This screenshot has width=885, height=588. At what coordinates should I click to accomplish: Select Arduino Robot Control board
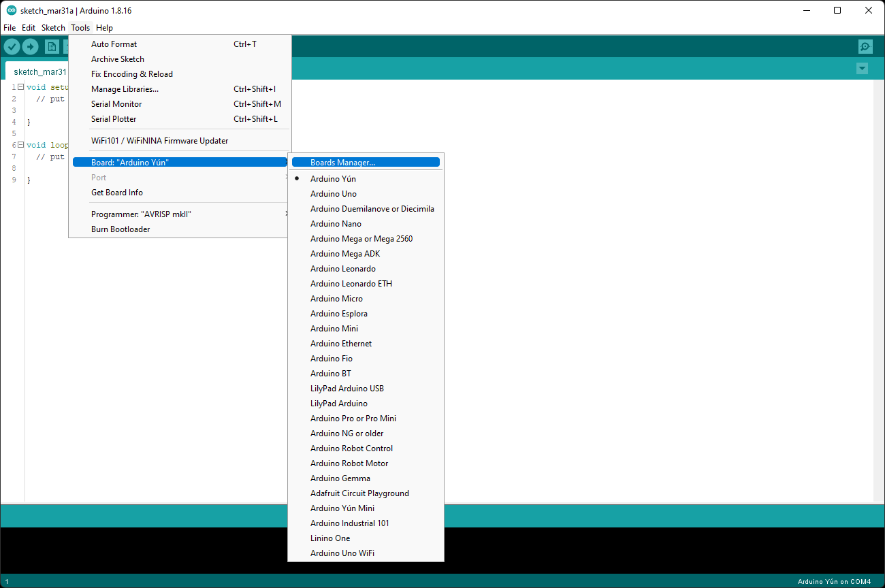(x=366, y=448)
